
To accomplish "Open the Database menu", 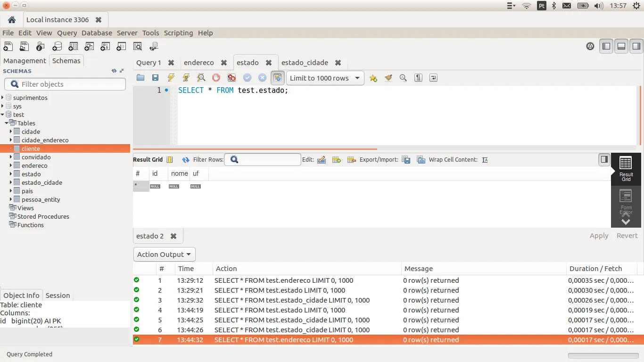I will [x=97, y=33].
